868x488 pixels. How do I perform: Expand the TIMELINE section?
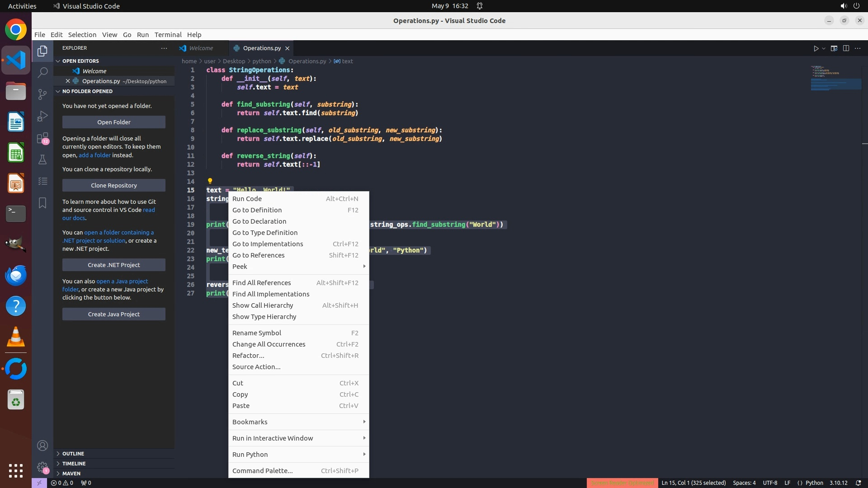74,464
